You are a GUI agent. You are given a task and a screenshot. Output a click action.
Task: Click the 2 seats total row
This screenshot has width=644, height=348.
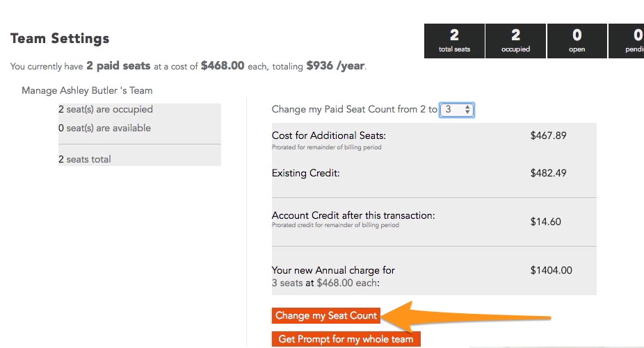pos(140,159)
